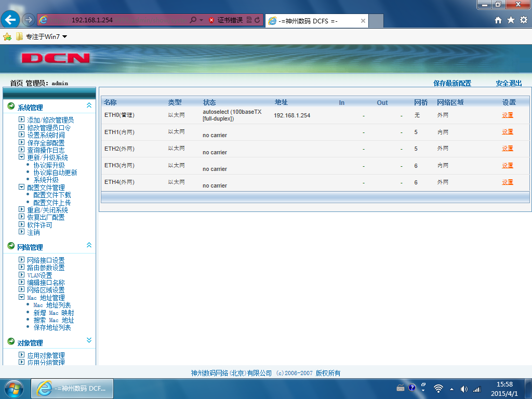The image size is (532, 399).
Task: Click the search magnifier in address bar
Action: click(193, 20)
